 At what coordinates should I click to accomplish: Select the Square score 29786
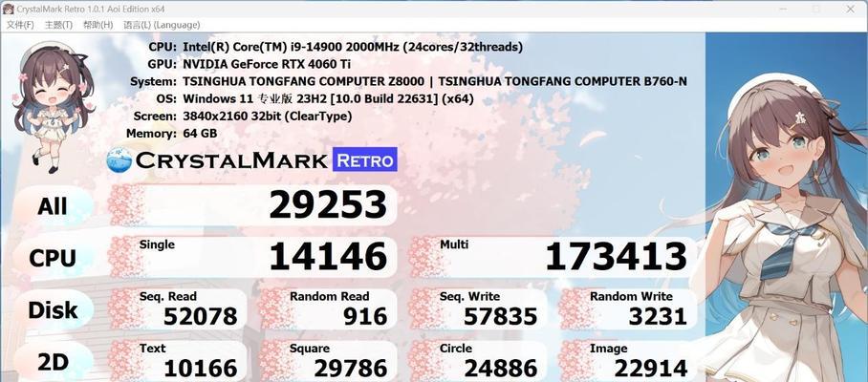point(351,369)
